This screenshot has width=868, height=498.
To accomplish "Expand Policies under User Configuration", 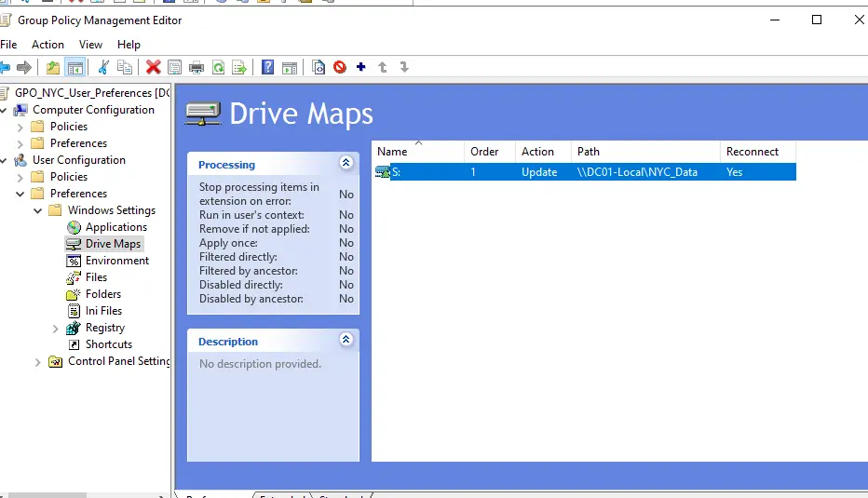I will tap(20, 178).
